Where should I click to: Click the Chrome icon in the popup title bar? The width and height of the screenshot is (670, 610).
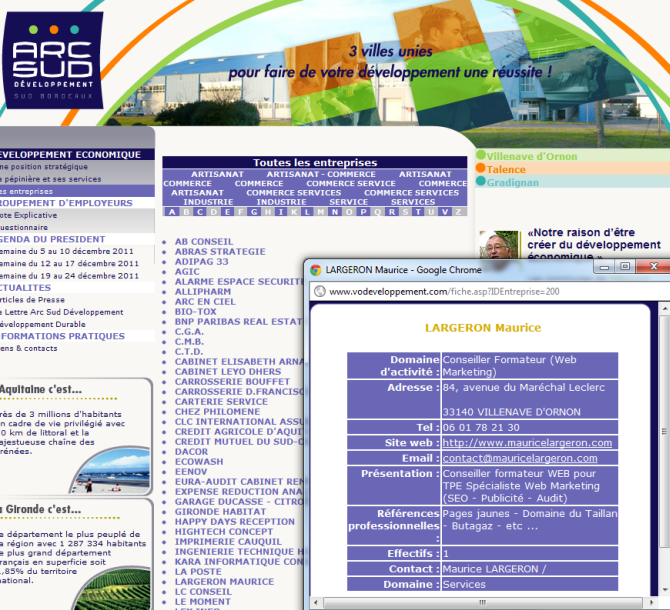[x=316, y=270]
